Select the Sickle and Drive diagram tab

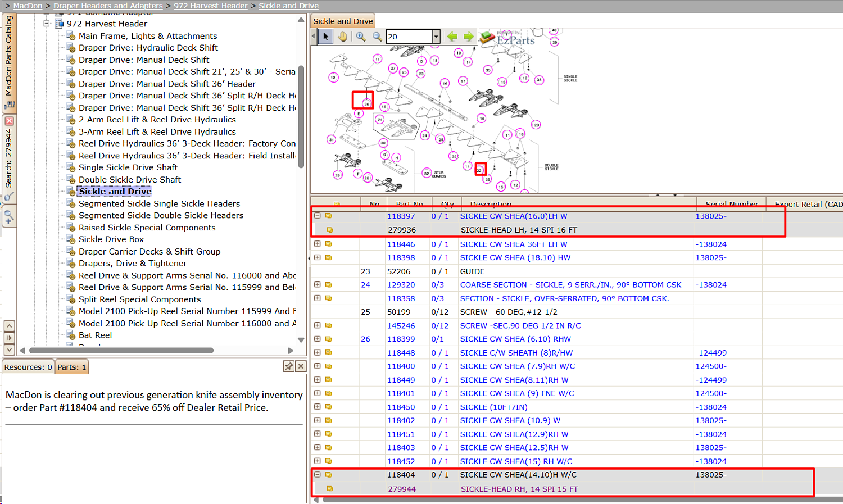pyautogui.click(x=343, y=21)
